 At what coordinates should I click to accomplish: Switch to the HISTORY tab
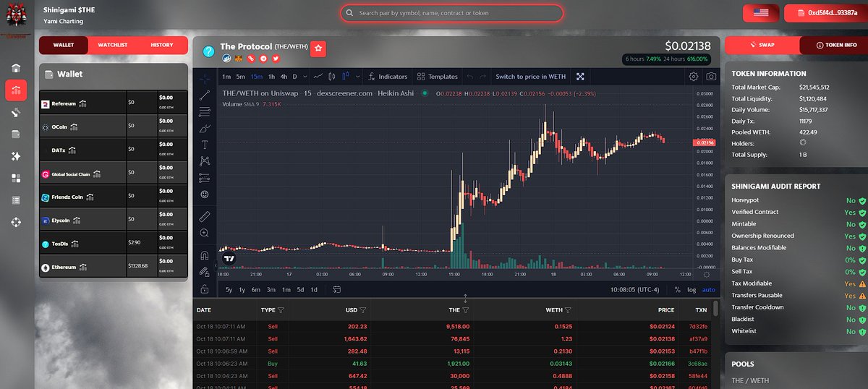point(162,45)
